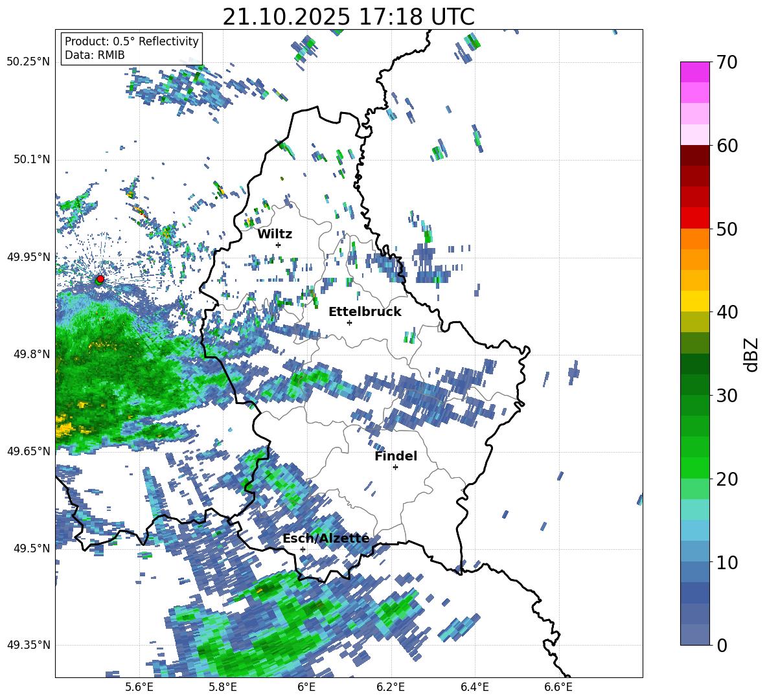Viewport: 767px width, 700px height.
Task: Click the lowest slate-blue colorbar segment at 0
Action: pos(694,634)
